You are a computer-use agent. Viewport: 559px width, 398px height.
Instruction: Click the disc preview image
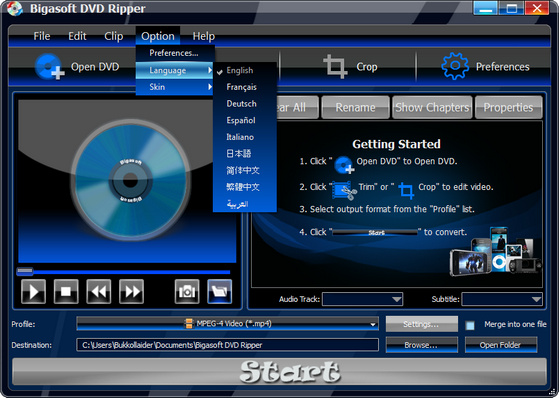[130, 180]
